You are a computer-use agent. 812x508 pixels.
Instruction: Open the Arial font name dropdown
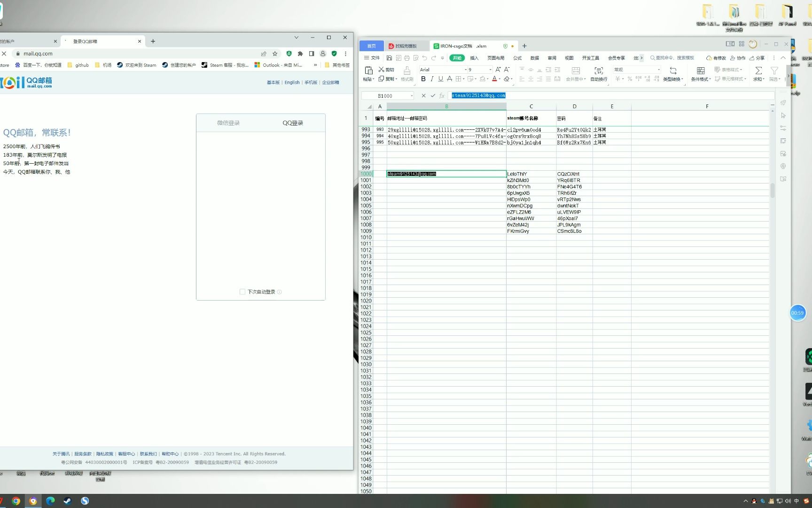click(466, 70)
